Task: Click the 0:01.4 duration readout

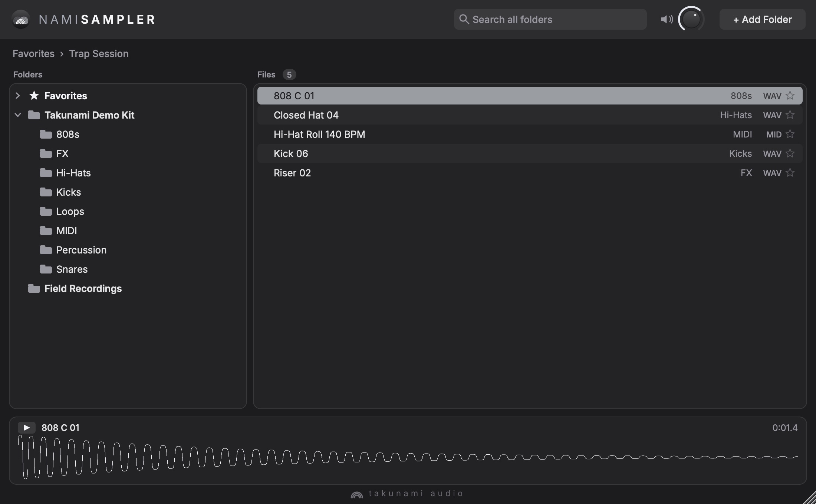Action: pos(785,428)
